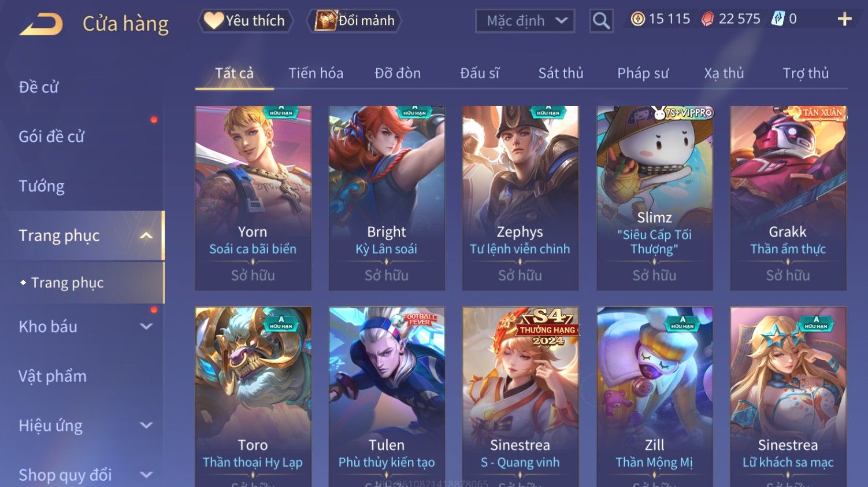Screen dimensions: 868x487
Task: Open the Tướng sidebar menu
Action: 42,186
